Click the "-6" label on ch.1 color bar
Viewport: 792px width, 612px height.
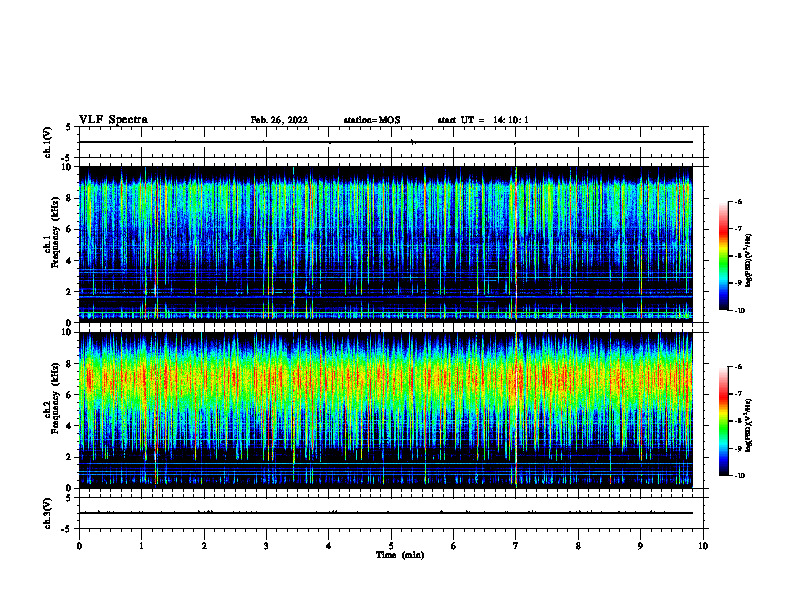tap(737, 201)
